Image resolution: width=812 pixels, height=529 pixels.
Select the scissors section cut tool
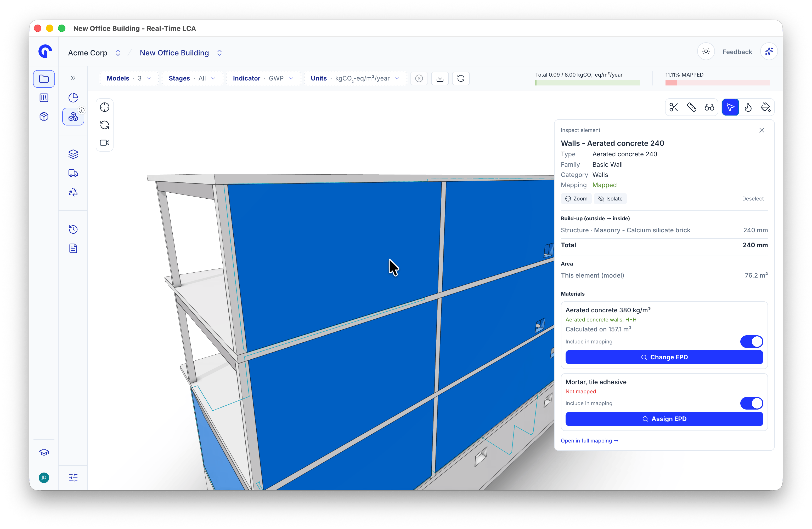[x=673, y=107]
